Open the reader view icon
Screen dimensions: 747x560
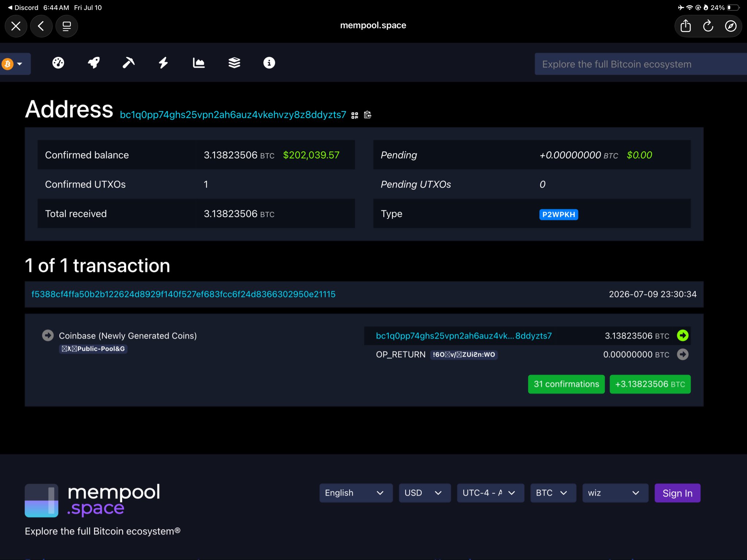point(67,26)
